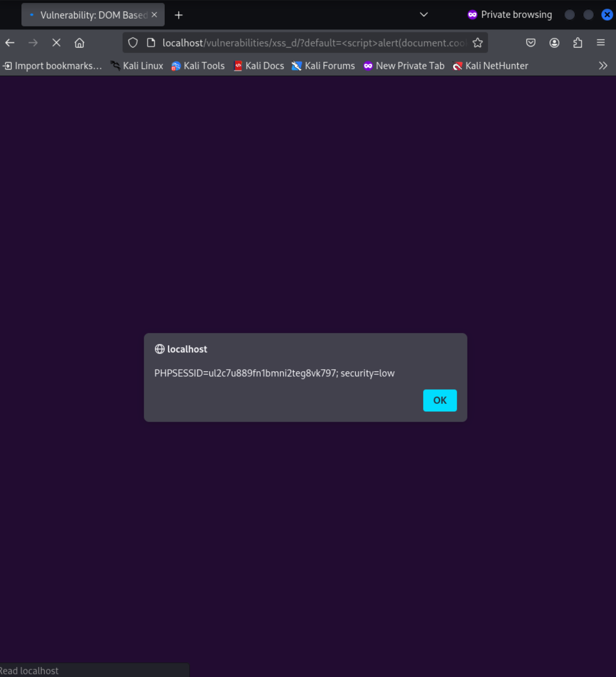Viewport: 616px width, 677px height.
Task: Click the localhost title in the alert
Action: pyautogui.click(x=187, y=349)
